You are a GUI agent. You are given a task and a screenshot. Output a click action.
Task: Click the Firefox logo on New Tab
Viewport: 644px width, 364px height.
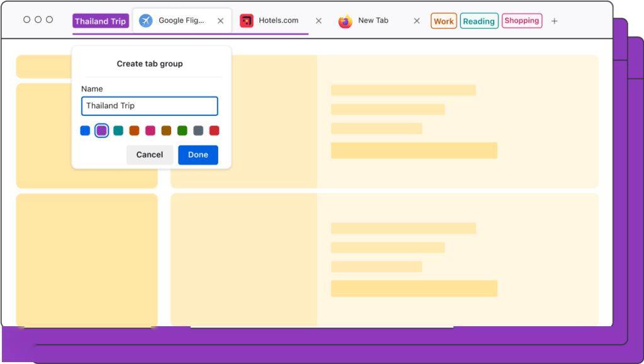(x=345, y=21)
